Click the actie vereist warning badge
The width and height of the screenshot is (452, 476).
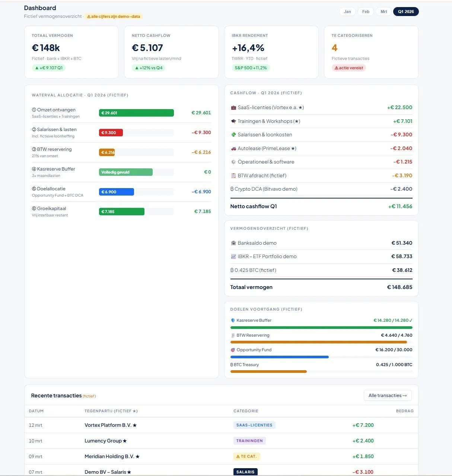tap(349, 68)
